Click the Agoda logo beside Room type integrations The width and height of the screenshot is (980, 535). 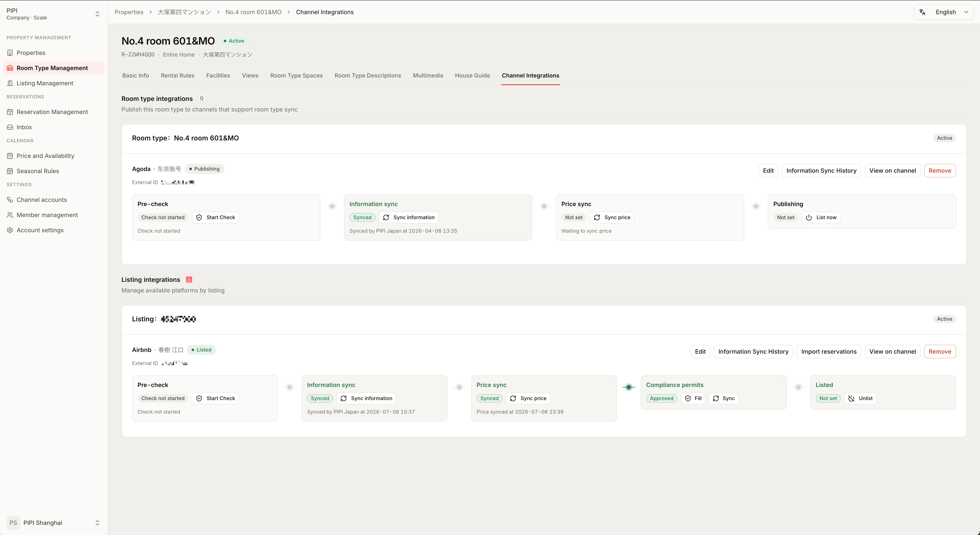202,98
